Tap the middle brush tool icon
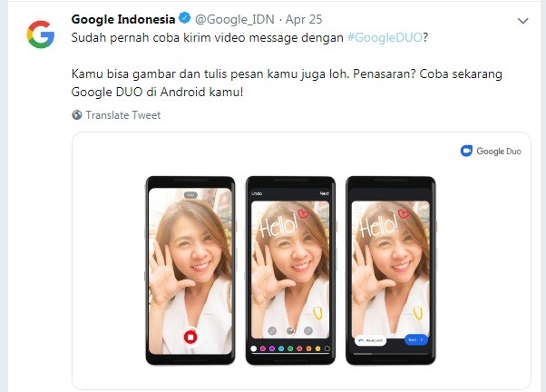This screenshot has width=546, height=392. point(290,330)
